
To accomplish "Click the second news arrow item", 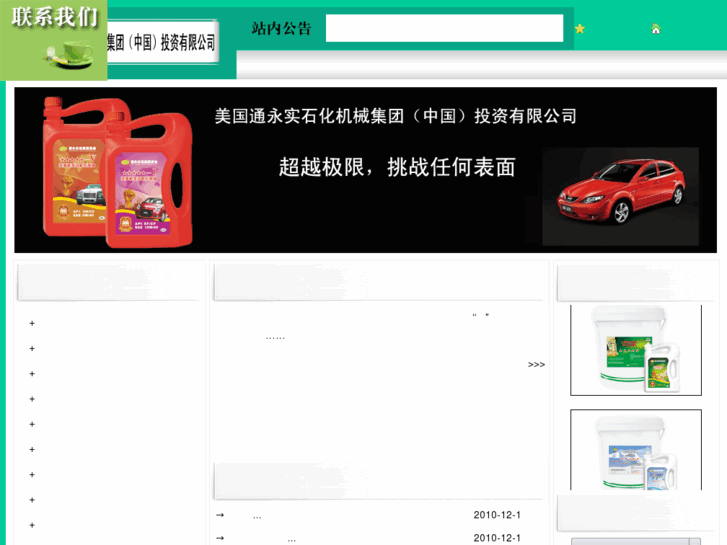I will click(x=220, y=538).
